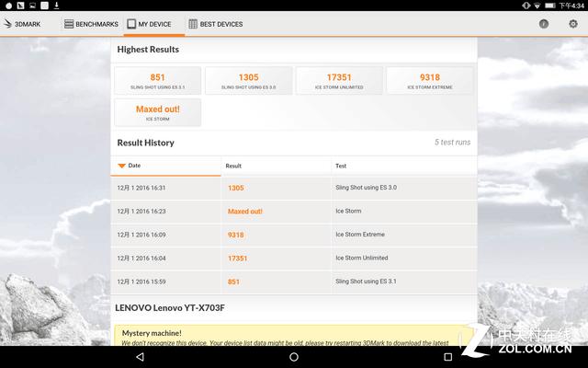This screenshot has height=368, width=588.
Task: Switch to the Benchmarks tab
Action: (91, 24)
